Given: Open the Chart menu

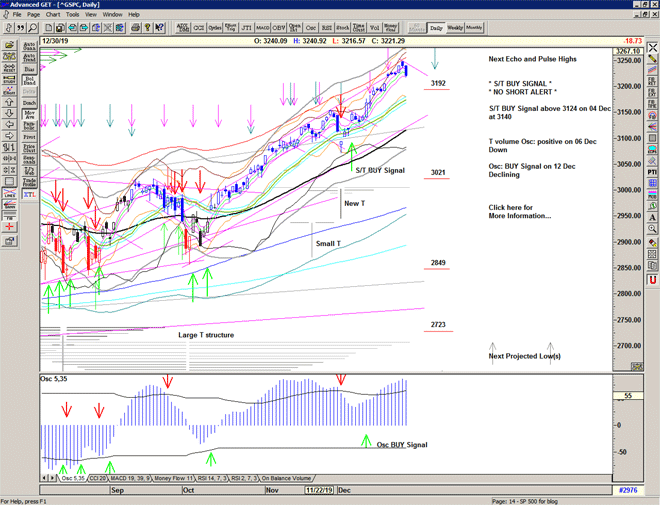Looking at the screenshot, I should tap(53, 15).
